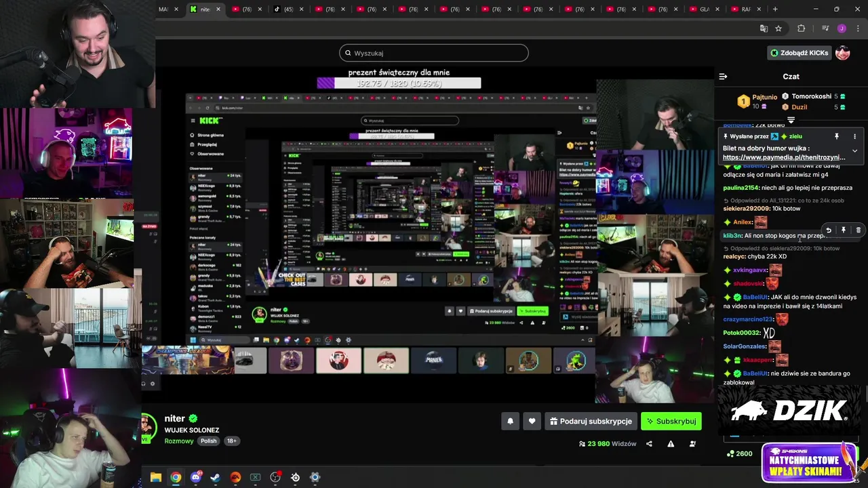Image resolution: width=868 pixels, height=488 pixels.
Task: Share the stream via share icon
Action: pyautogui.click(x=649, y=444)
